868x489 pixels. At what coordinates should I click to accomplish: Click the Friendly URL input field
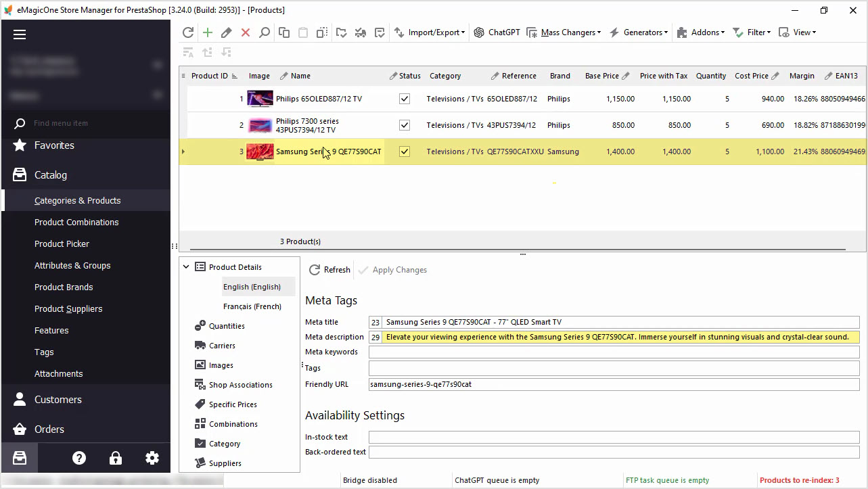coord(614,384)
